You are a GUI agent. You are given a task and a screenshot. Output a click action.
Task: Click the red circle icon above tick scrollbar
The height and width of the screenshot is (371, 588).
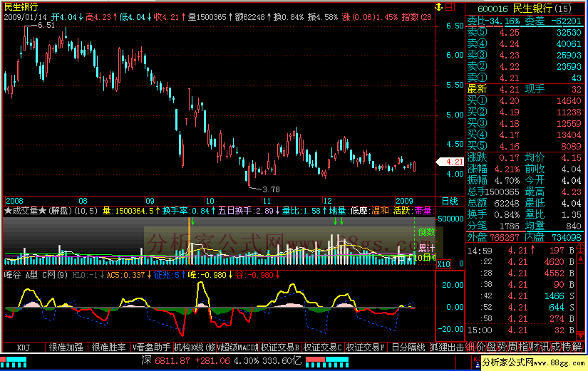click(x=580, y=248)
